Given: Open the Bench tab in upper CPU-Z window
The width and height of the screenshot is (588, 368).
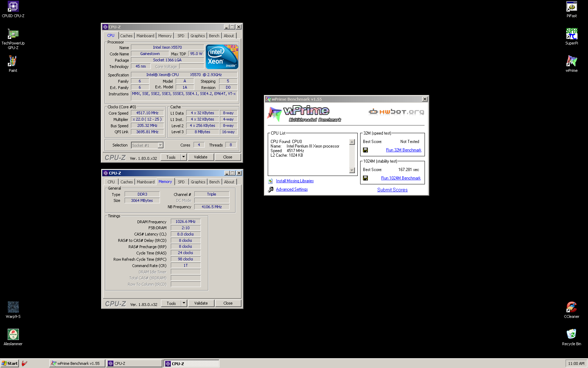Looking at the screenshot, I should [214, 36].
